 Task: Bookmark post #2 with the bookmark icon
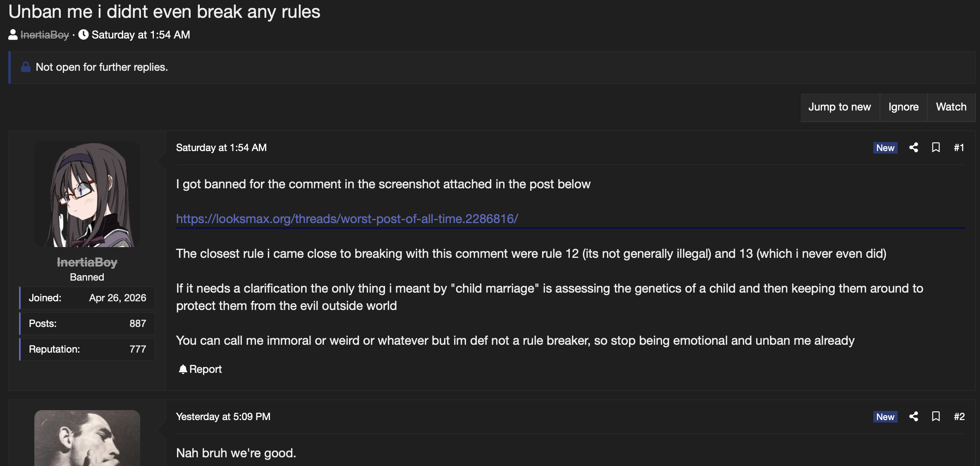936,417
